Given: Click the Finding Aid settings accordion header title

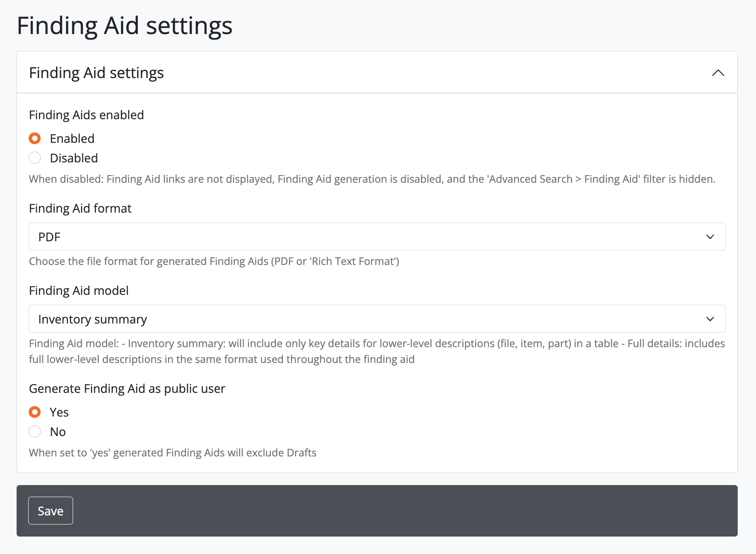Looking at the screenshot, I should tap(96, 73).
